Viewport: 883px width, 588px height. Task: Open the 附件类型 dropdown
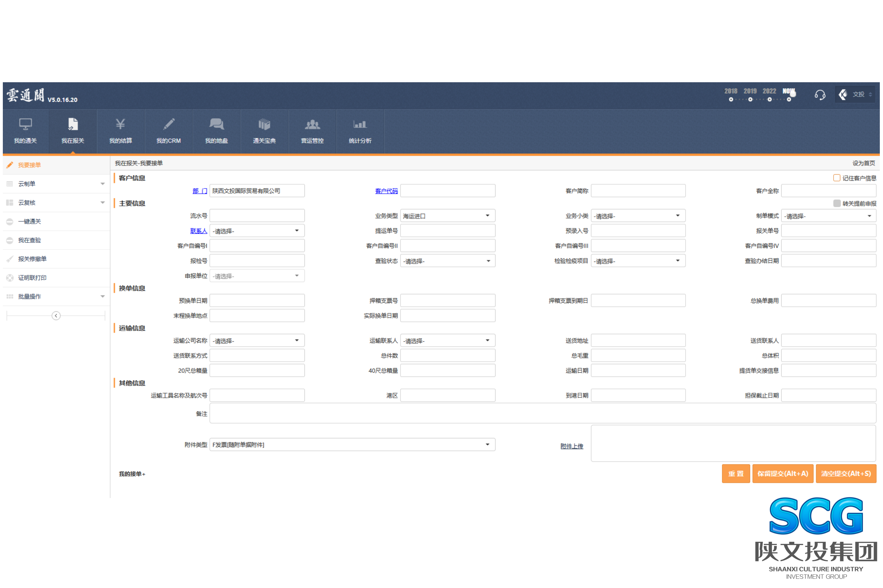pyautogui.click(x=352, y=444)
